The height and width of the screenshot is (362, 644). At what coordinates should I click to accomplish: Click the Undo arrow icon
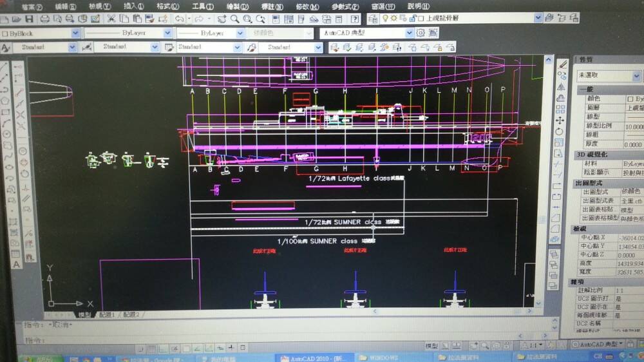(179, 19)
